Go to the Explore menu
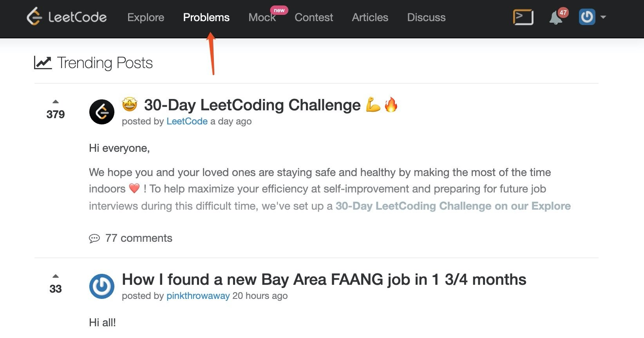Image resolution: width=644 pixels, height=338 pixels. point(146,18)
